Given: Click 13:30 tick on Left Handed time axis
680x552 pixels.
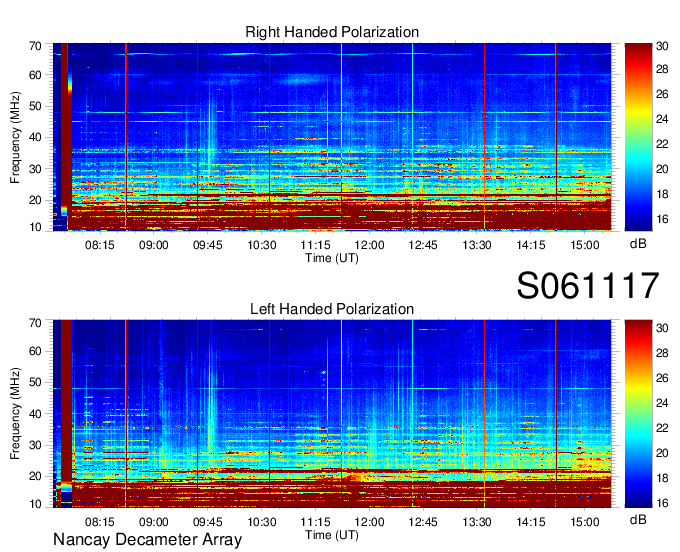Looking at the screenshot, I should point(477,522).
